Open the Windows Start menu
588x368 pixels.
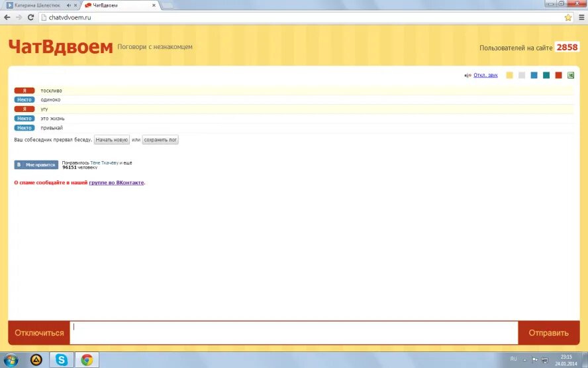pos(11,360)
